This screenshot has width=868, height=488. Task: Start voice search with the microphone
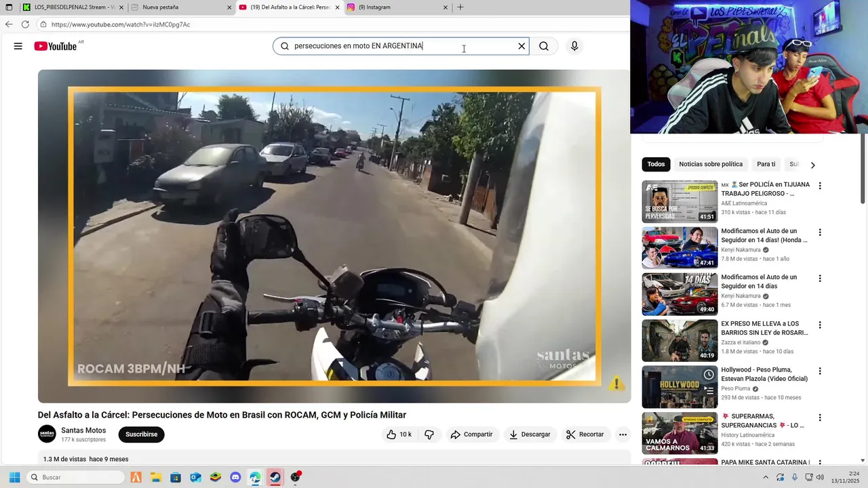coord(574,46)
